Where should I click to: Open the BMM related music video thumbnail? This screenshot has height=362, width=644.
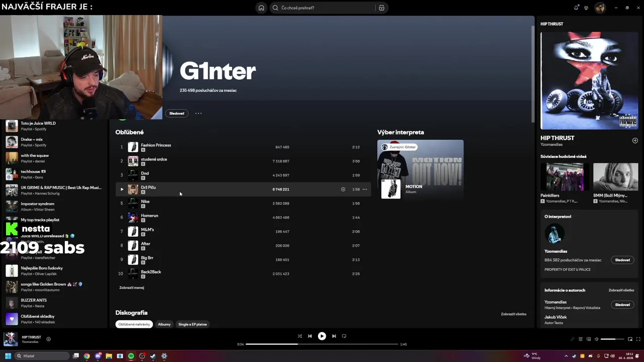[x=615, y=176]
